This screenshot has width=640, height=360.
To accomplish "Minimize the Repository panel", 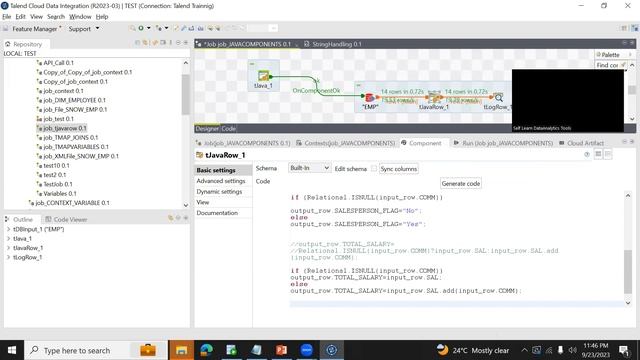I will (x=178, y=42).
